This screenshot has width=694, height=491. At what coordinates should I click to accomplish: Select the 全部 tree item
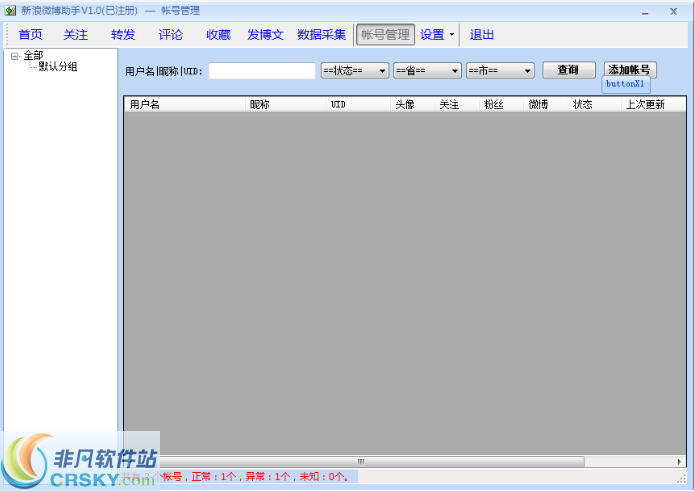33,56
